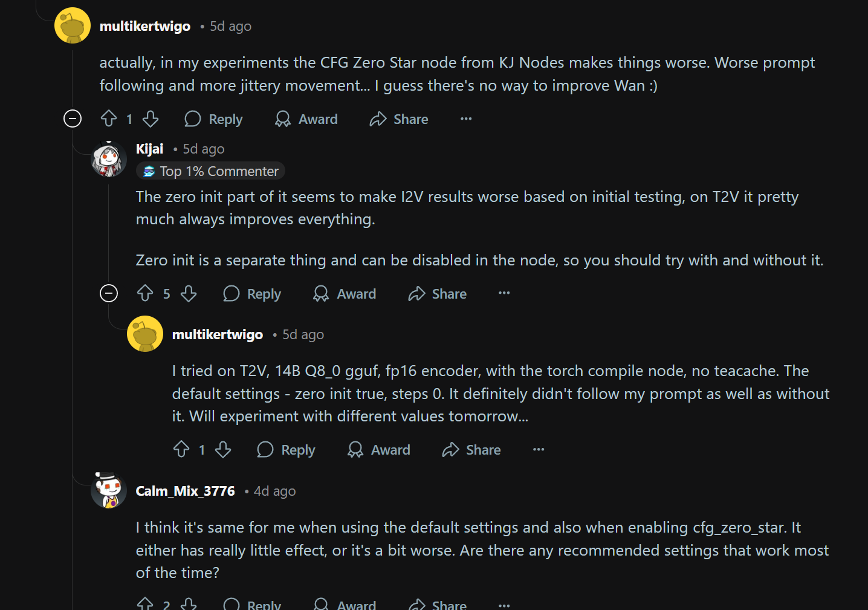Reply to Kijai's comment

click(252, 294)
